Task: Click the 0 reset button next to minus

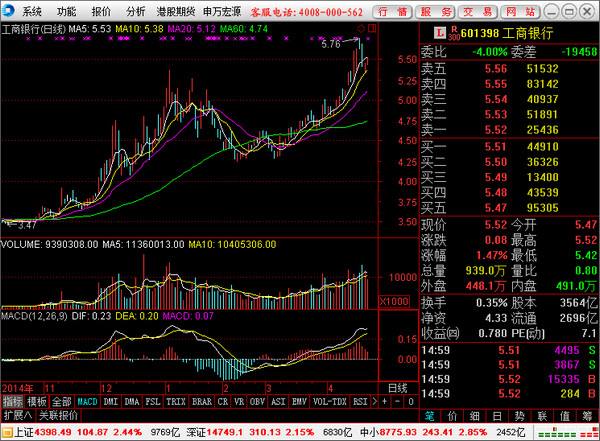Action: tap(411, 402)
